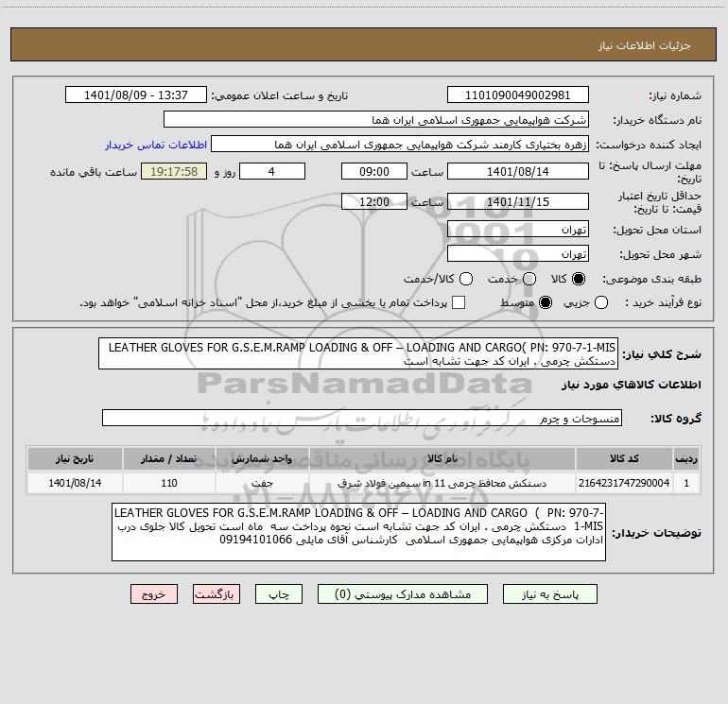Click the جزئیات اطلاعات نیاز header title
Screen dimensions: 728x704
point(644,45)
